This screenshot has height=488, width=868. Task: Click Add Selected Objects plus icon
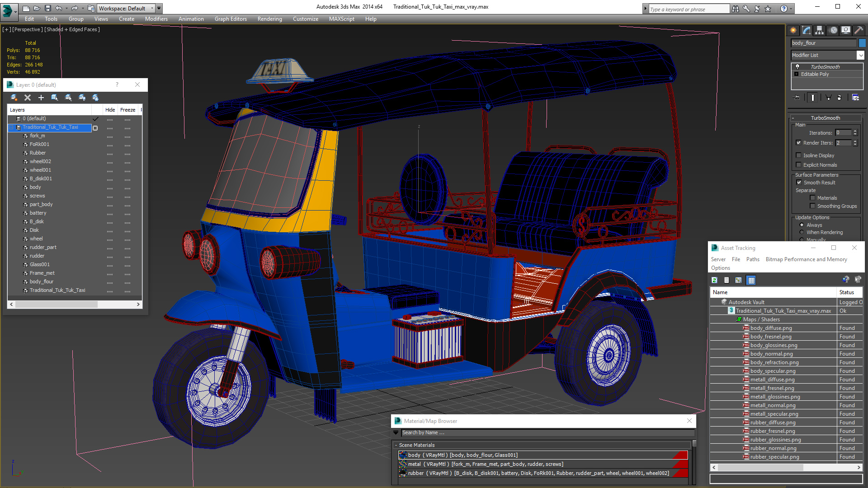(41, 98)
